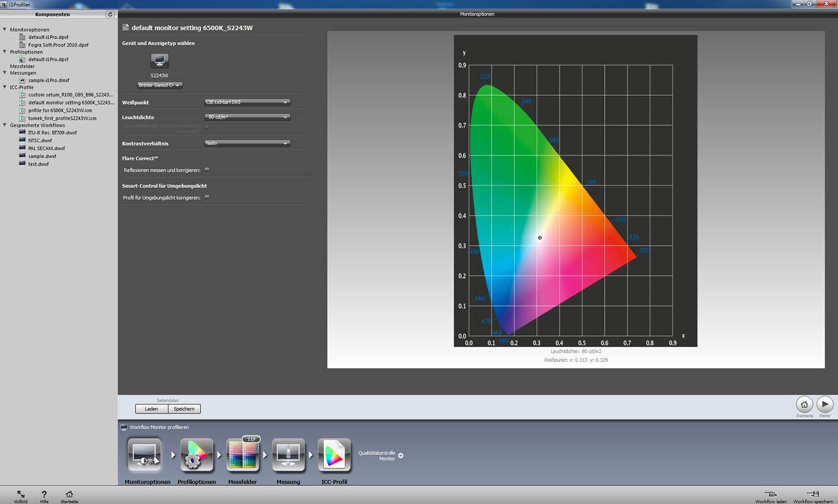Click the document icon beside setting title
The width and height of the screenshot is (838, 504).
click(125, 28)
